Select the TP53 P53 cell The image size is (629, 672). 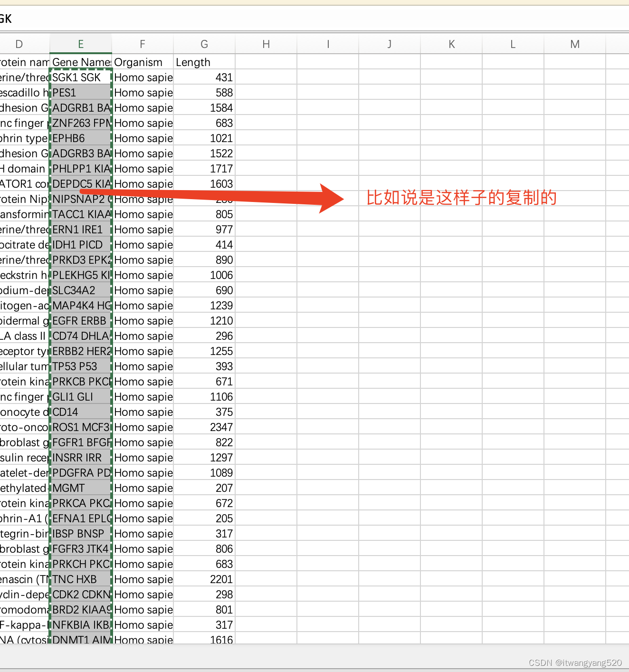tap(81, 366)
